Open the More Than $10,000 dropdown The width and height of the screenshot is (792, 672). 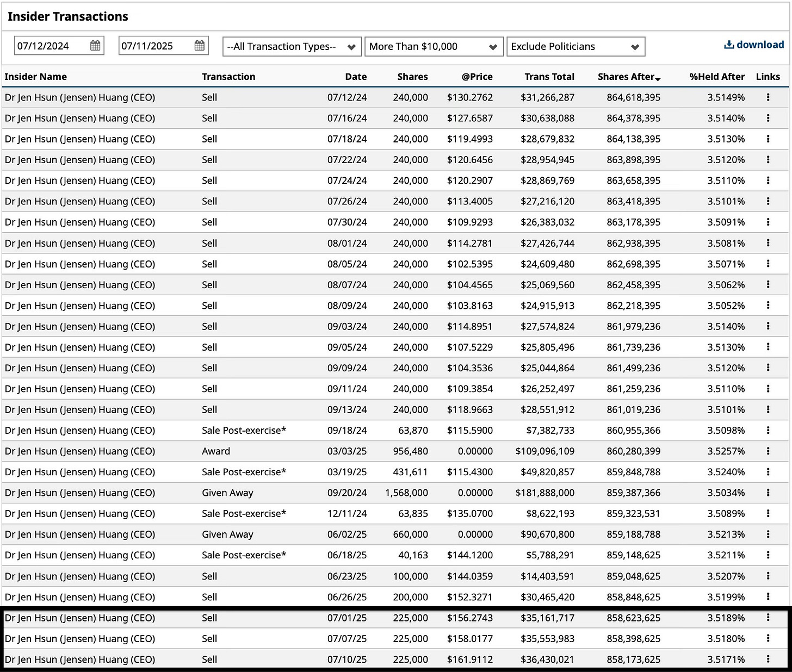pos(434,46)
